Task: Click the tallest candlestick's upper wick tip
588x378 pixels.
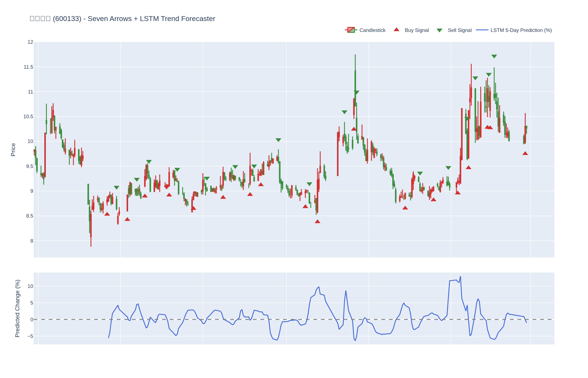Action: (355, 55)
